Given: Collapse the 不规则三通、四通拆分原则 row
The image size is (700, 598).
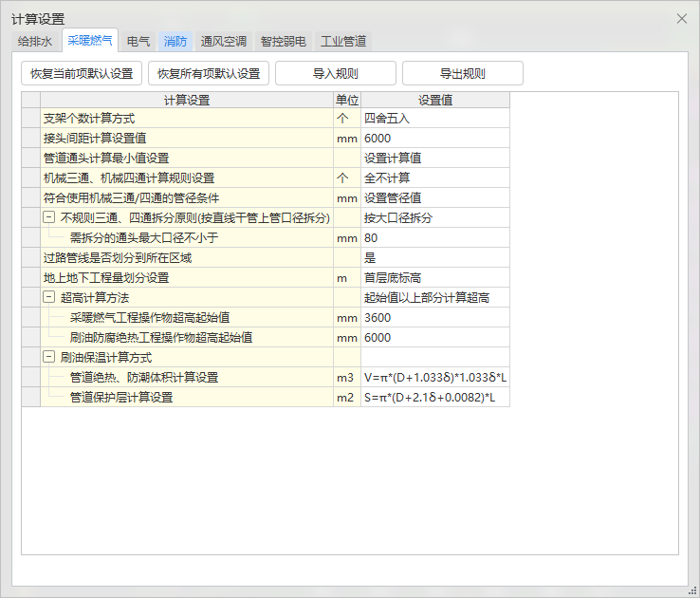Looking at the screenshot, I should [x=48, y=218].
